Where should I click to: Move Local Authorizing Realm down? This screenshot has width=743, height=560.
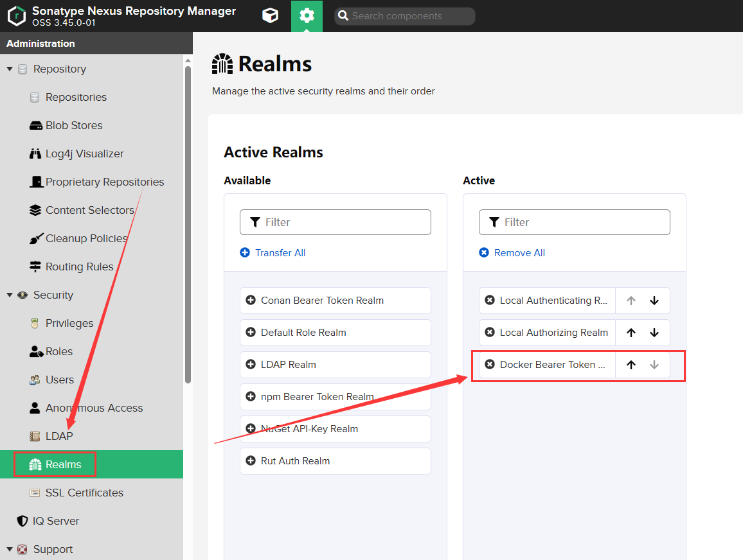[x=654, y=333]
